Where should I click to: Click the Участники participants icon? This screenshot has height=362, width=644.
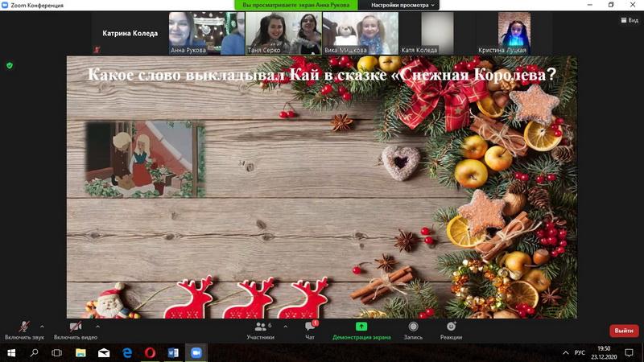coord(260,327)
